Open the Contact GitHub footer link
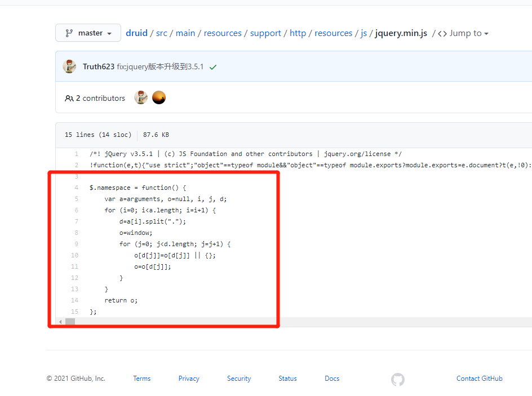Image resolution: width=532 pixels, height=396 pixels. (480, 379)
